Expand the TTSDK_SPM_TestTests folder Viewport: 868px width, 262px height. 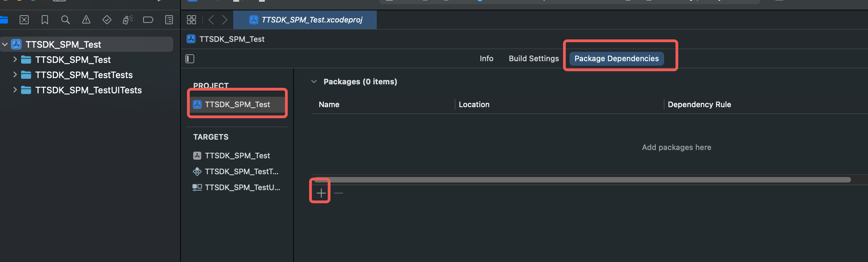(15, 75)
